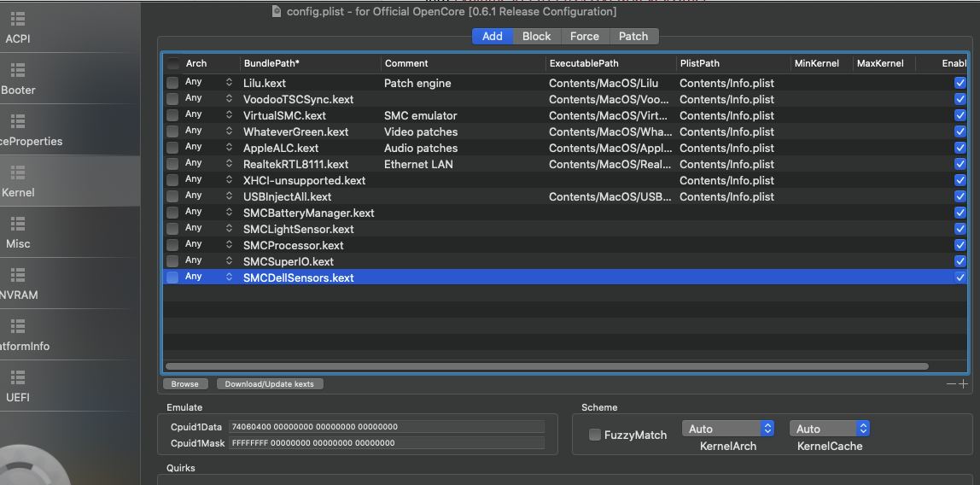980x485 pixels.
Task: Open the DeviceProperties section icon
Action: (x=17, y=121)
